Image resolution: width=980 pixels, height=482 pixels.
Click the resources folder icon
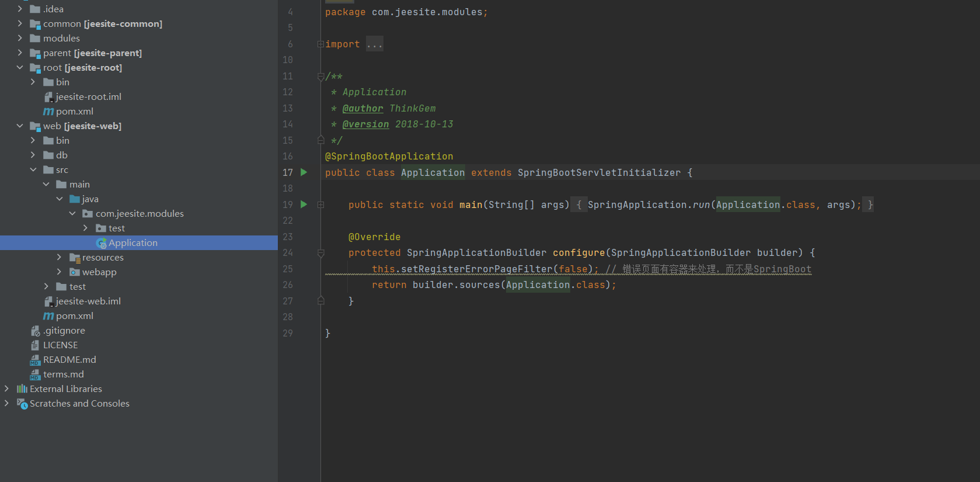(75, 258)
